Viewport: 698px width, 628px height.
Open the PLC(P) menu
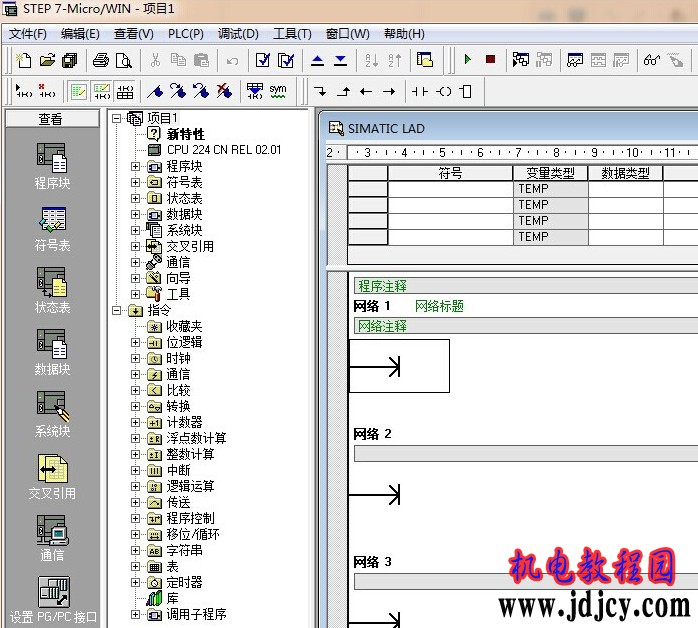click(x=186, y=34)
